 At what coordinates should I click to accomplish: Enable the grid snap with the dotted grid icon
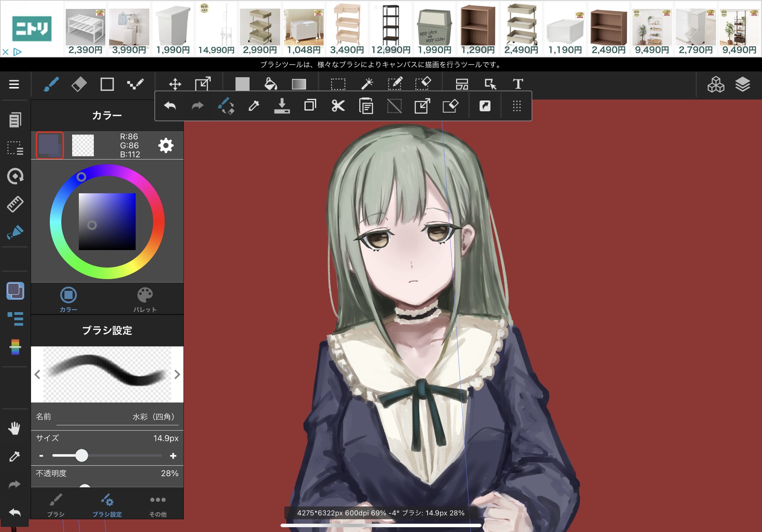pyautogui.click(x=517, y=106)
